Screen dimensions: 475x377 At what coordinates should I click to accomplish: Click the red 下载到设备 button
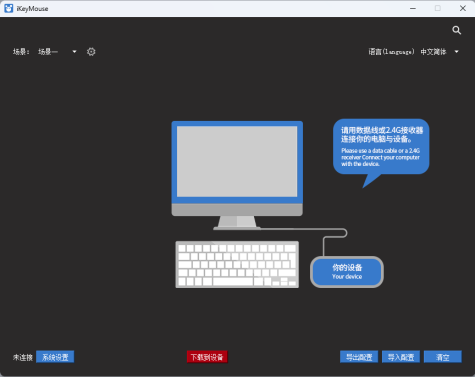click(207, 357)
